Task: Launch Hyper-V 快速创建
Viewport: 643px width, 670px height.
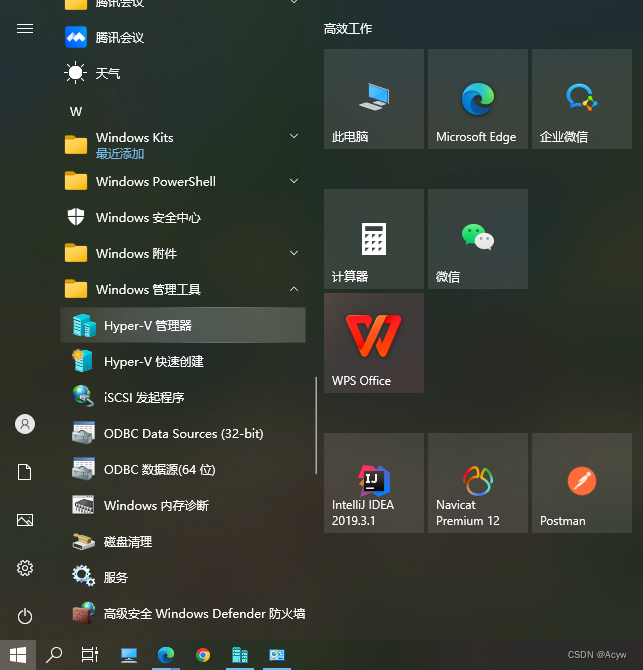Action: [x=183, y=361]
